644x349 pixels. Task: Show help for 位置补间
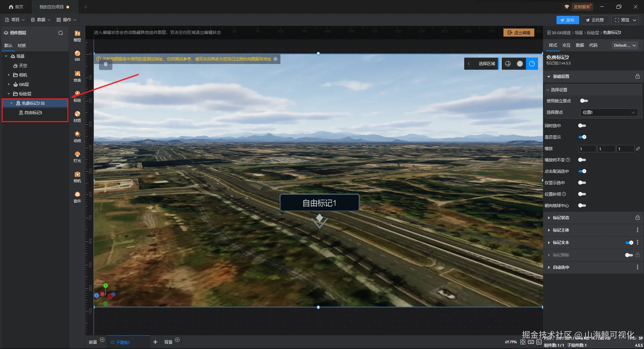[564, 194]
